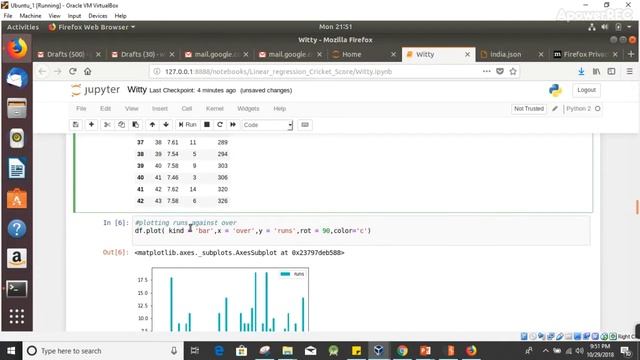
Task: Copy selected cells icon
Action: pos(121,124)
